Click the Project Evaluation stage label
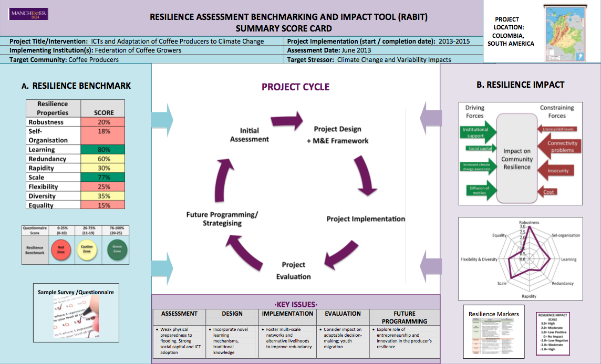The height and width of the screenshot is (364, 601). tap(294, 271)
